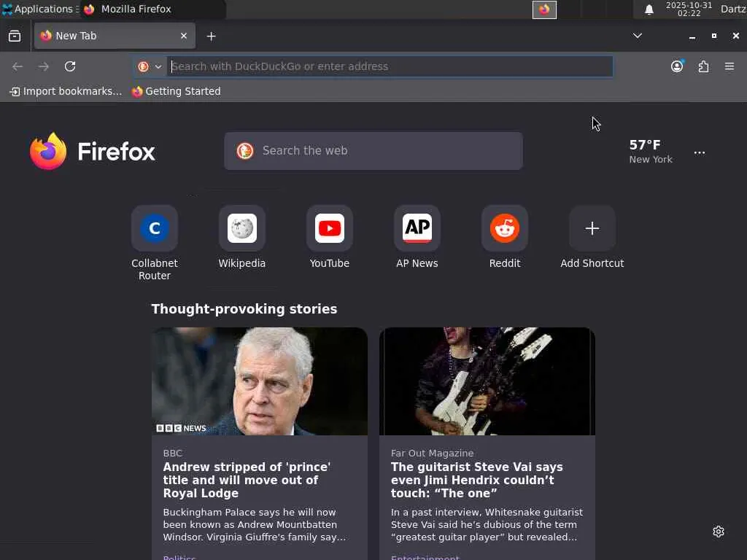Open the Firefox View tab list icon
Viewport: 747px width, 560px height.
tap(15, 36)
